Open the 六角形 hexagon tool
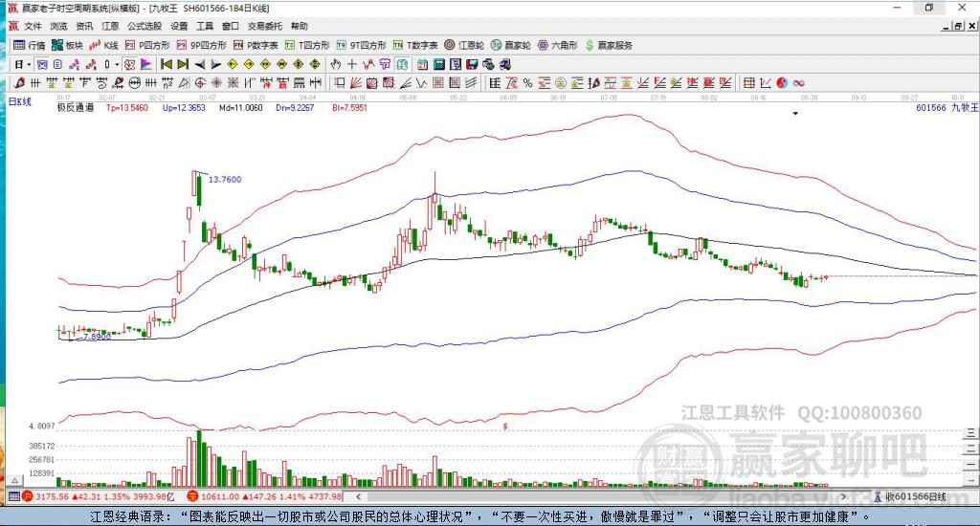 (x=558, y=45)
